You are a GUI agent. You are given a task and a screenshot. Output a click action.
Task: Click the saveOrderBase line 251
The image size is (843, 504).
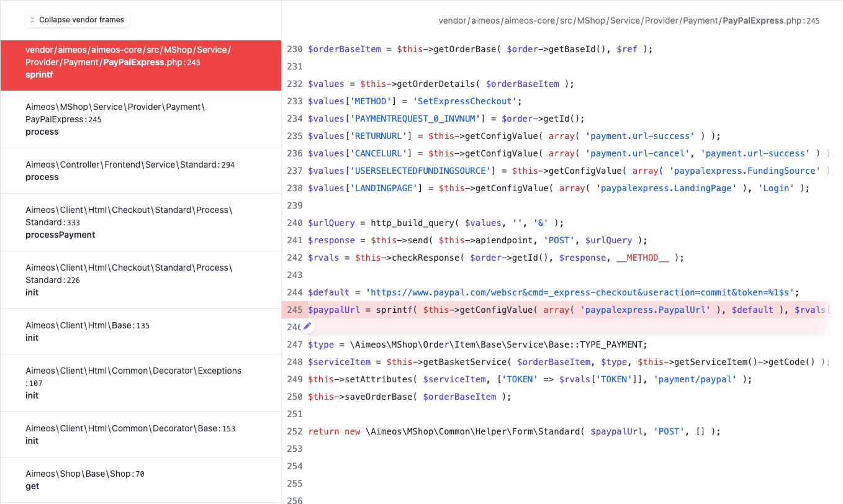click(410, 397)
